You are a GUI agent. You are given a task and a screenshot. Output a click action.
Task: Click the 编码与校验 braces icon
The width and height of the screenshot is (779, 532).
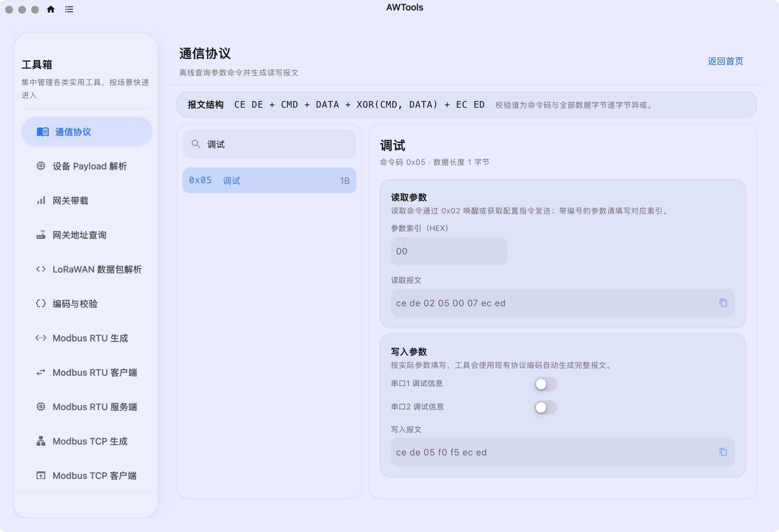pyautogui.click(x=41, y=304)
